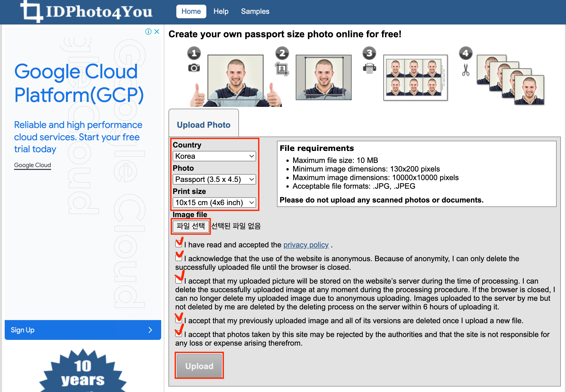Image resolution: width=566 pixels, height=392 pixels.
Task: Click the arrow on Sign Up banner
Action: pos(150,330)
